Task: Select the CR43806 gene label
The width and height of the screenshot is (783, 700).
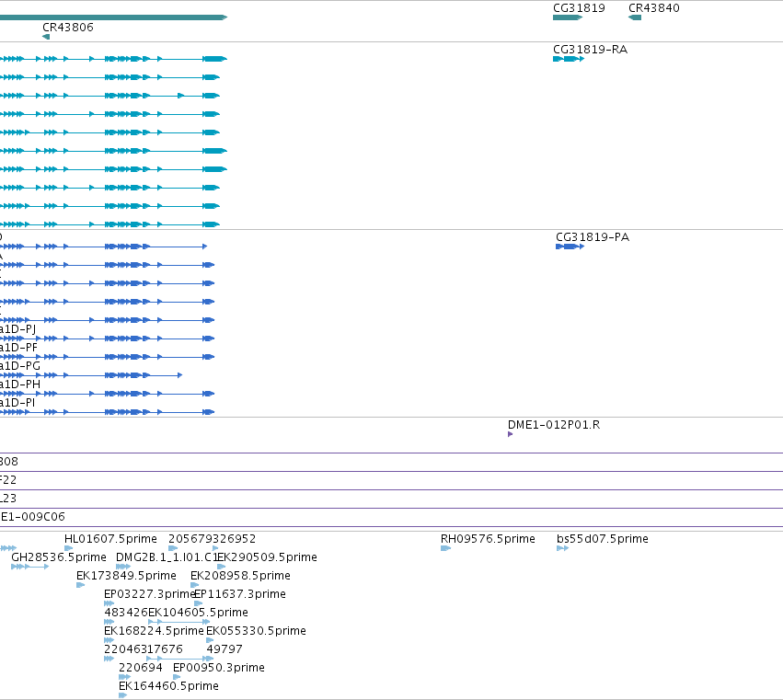Action: pos(68,27)
